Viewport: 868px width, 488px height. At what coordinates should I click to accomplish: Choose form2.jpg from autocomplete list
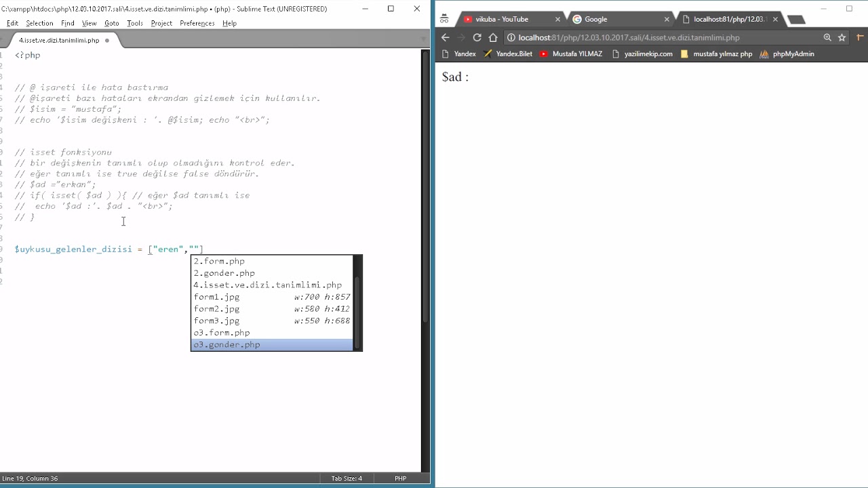coord(271,309)
